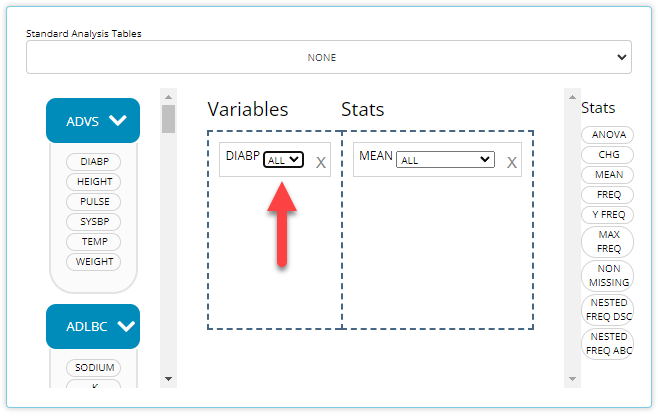The width and height of the screenshot is (658, 416).
Task: Select the SYSBP variable pill
Action: tap(94, 222)
